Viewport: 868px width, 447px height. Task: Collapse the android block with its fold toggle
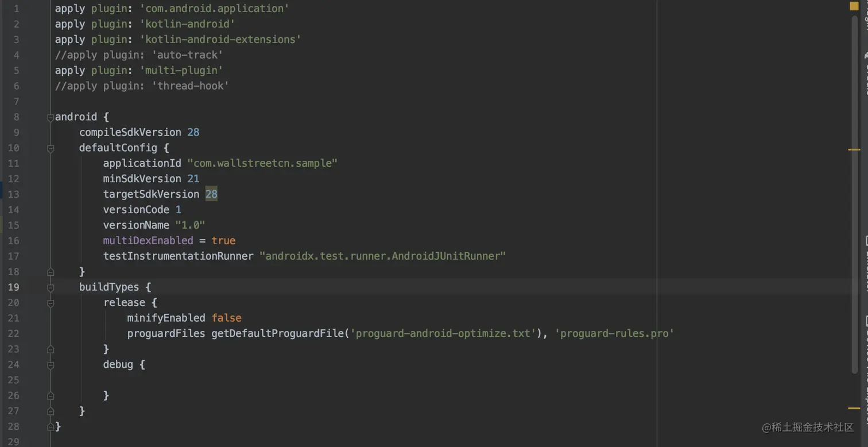click(51, 117)
